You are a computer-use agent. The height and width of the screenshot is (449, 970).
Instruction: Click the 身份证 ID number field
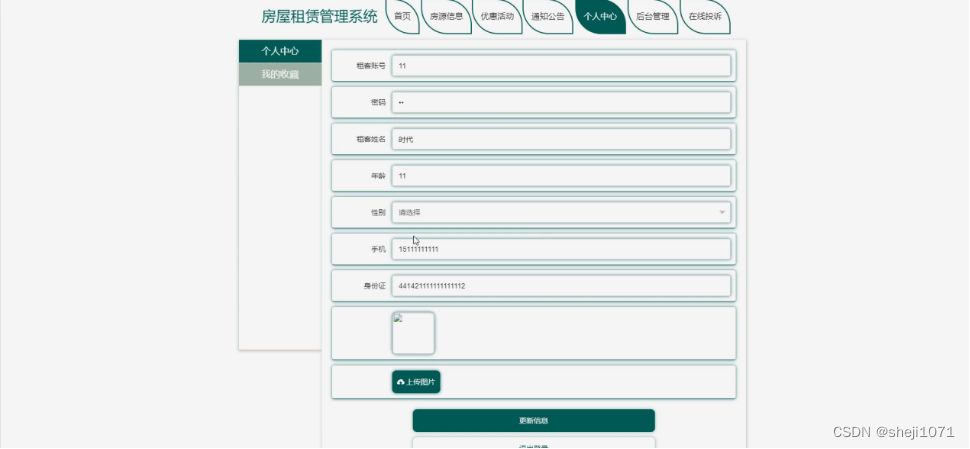coord(561,286)
